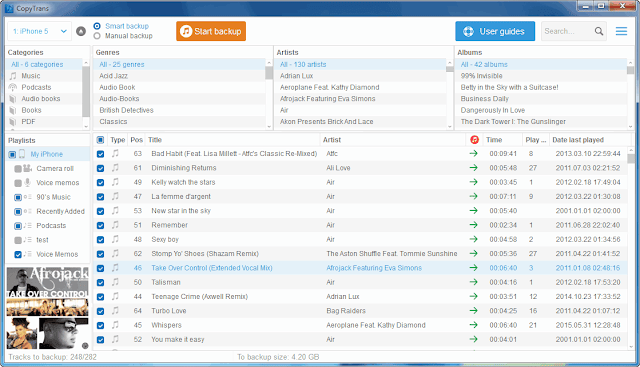Click the PDF category icon
This screenshot has height=367, width=640.
tap(13, 122)
